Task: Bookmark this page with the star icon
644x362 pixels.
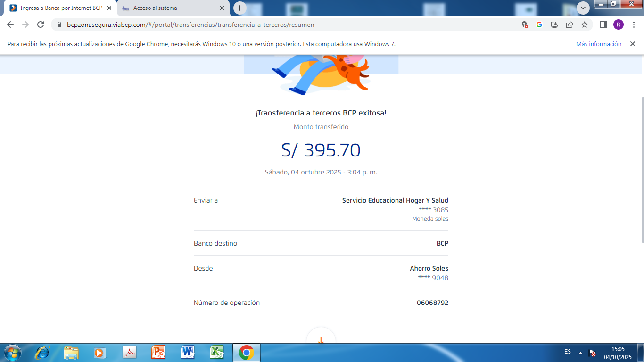Action: point(585,25)
